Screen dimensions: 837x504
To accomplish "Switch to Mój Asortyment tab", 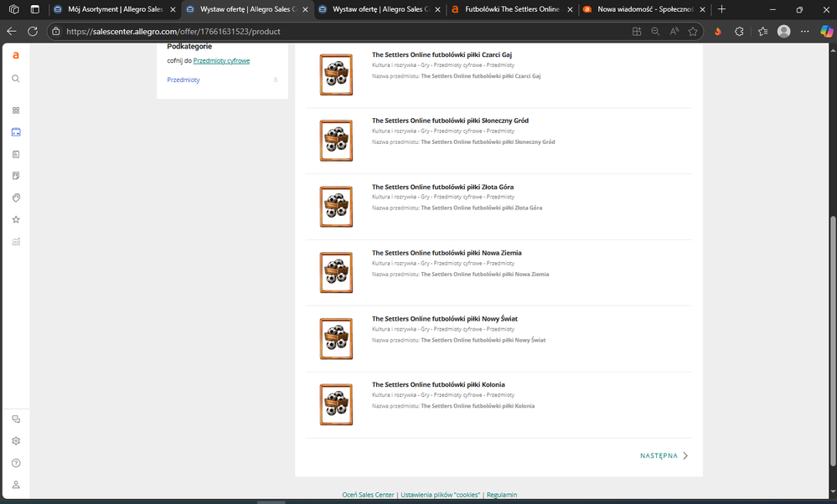I will pyautogui.click(x=115, y=9).
